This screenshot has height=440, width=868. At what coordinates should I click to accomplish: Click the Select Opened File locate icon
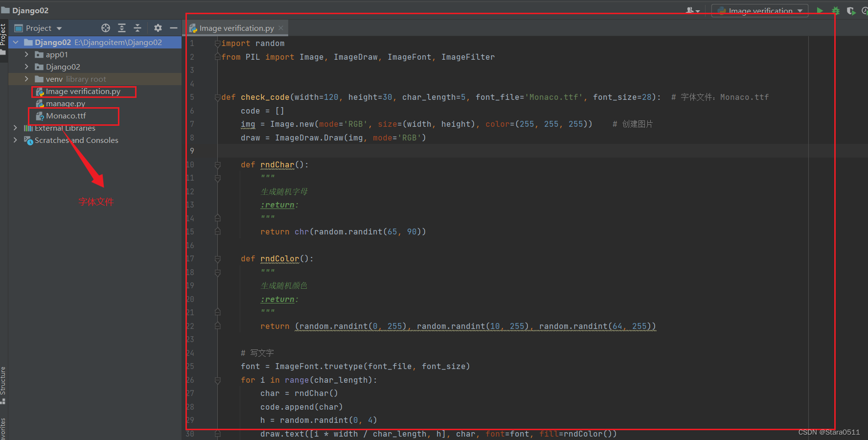pyautogui.click(x=106, y=28)
